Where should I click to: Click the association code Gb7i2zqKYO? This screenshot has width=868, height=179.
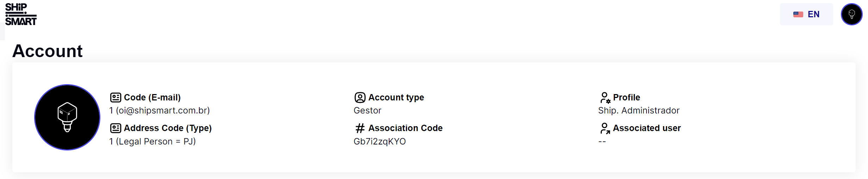380,142
